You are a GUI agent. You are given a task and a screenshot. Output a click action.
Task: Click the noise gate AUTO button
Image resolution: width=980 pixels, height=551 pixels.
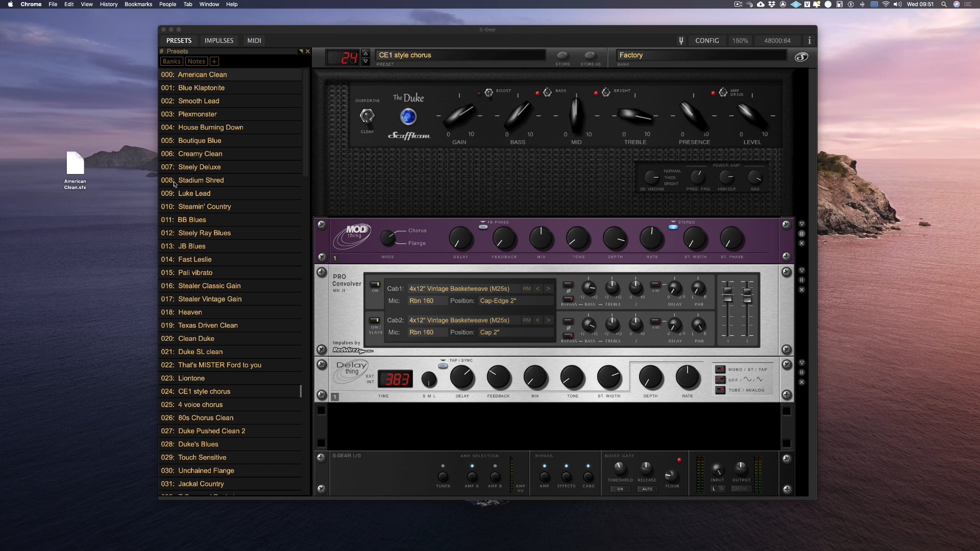click(647, 489)
